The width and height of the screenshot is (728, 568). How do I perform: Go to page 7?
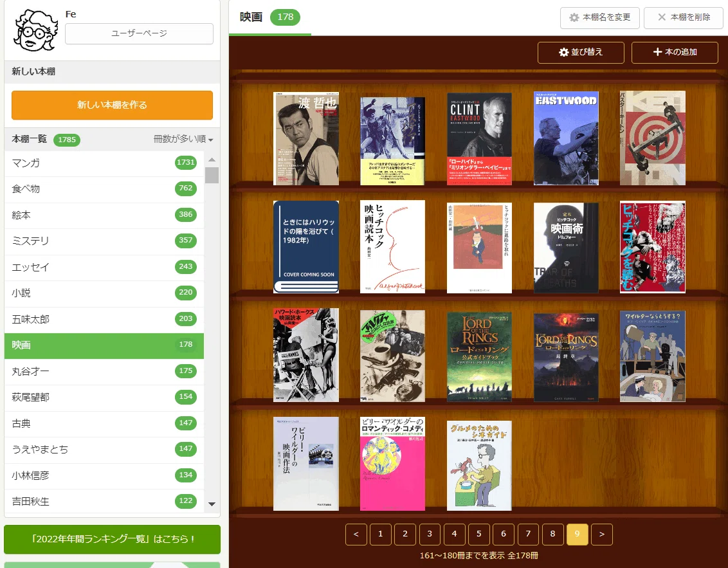(x=529, y=534)
